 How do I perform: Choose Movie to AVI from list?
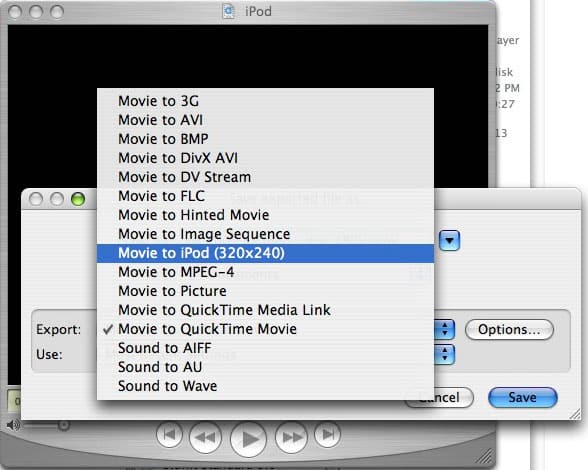265,120
